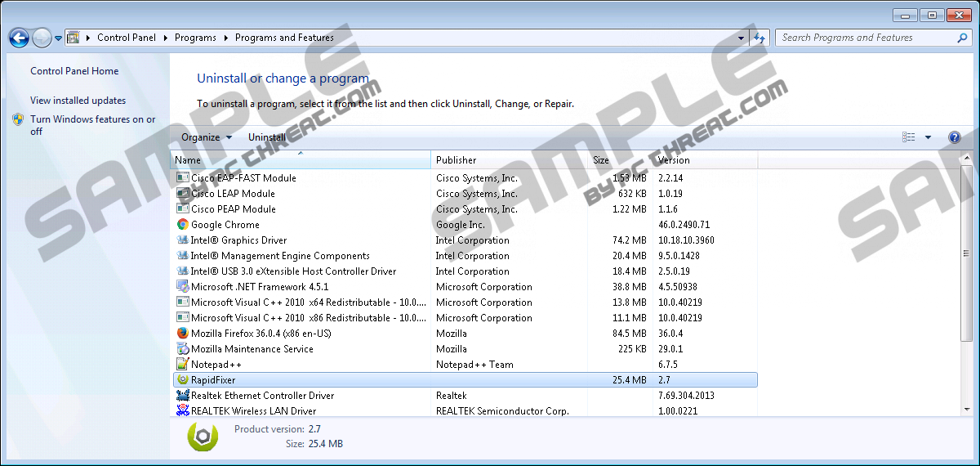Click the Search Programs and Features box
Image resolution: width=980 pixels, height=466 pixels.
click(x=866, y=38)
